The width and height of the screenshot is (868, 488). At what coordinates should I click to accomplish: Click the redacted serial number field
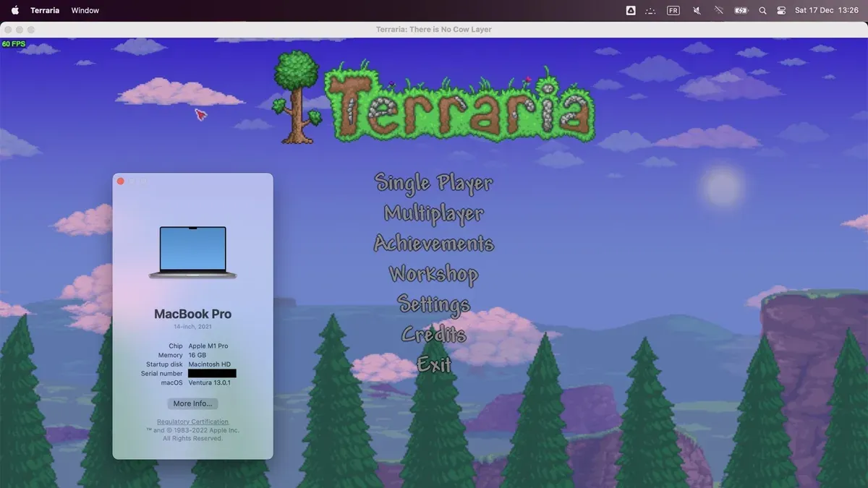point(212,374)
